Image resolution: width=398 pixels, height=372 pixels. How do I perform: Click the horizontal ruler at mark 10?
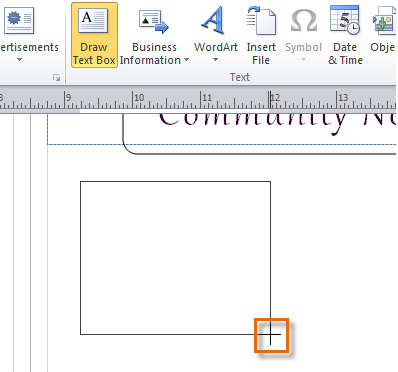tap(139, 98)
